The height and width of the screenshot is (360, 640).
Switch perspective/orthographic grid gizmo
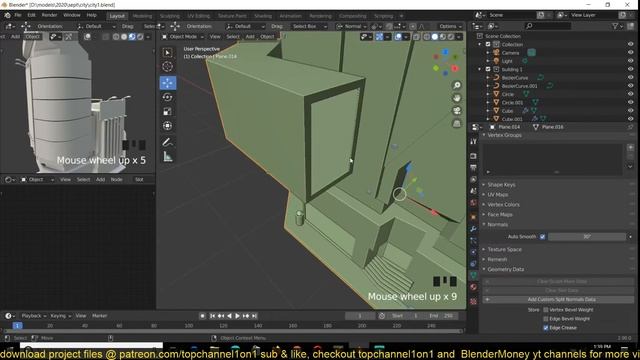pos(456,124)
